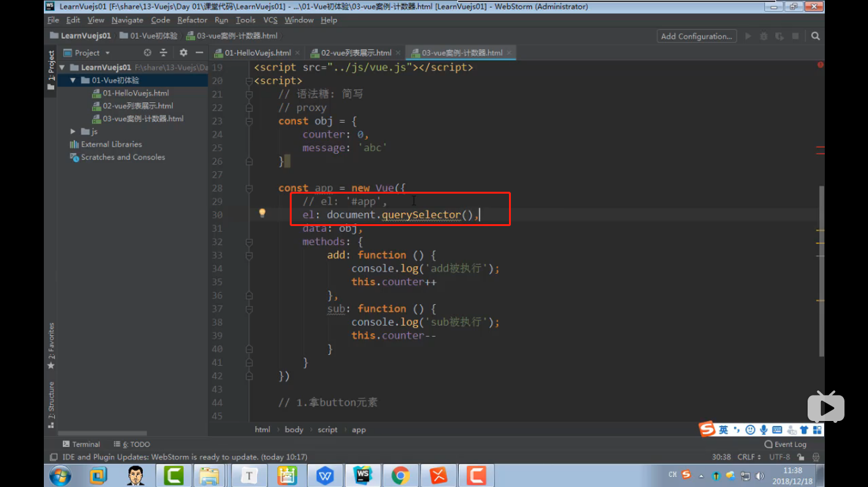
Task: Click 01-Vue初体验 navigation bar breadcrumb
Action: [149, 36]
